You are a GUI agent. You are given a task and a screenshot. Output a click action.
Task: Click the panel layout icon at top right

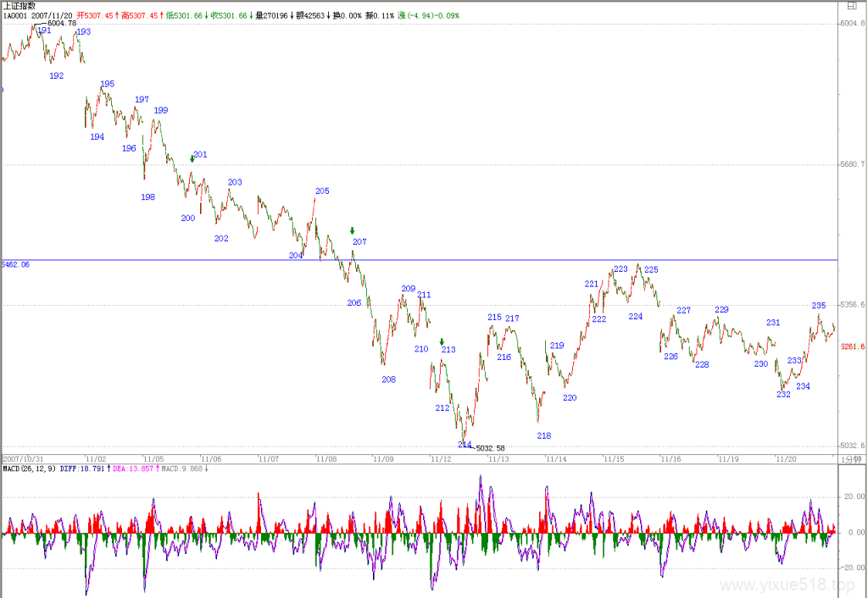click(x=851, y=6)
